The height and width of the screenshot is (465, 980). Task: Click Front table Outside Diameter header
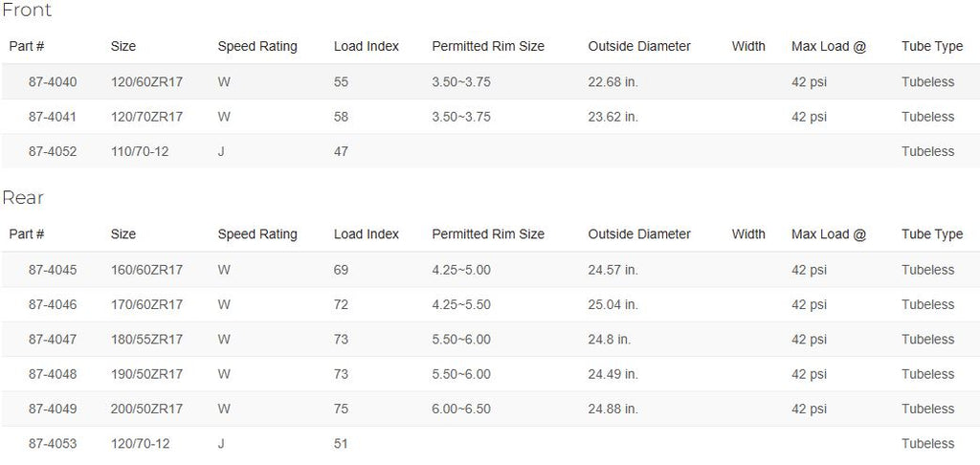coord(639,46)
